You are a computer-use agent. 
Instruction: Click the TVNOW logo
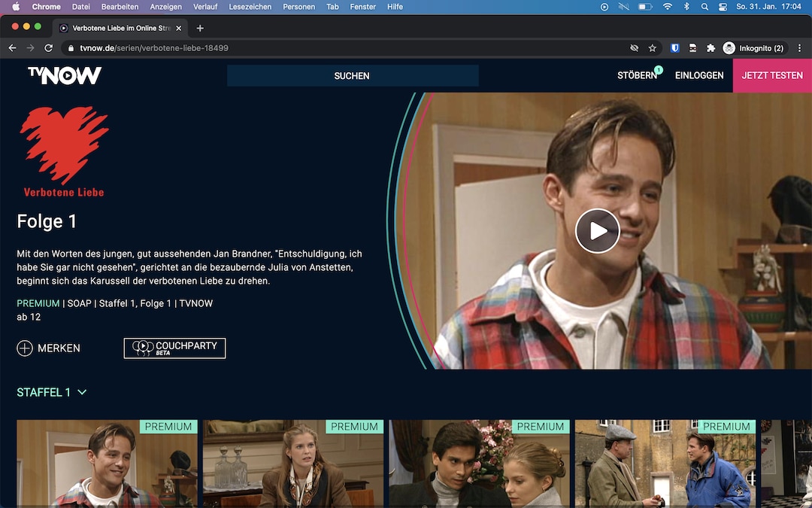tap(64, 75)
